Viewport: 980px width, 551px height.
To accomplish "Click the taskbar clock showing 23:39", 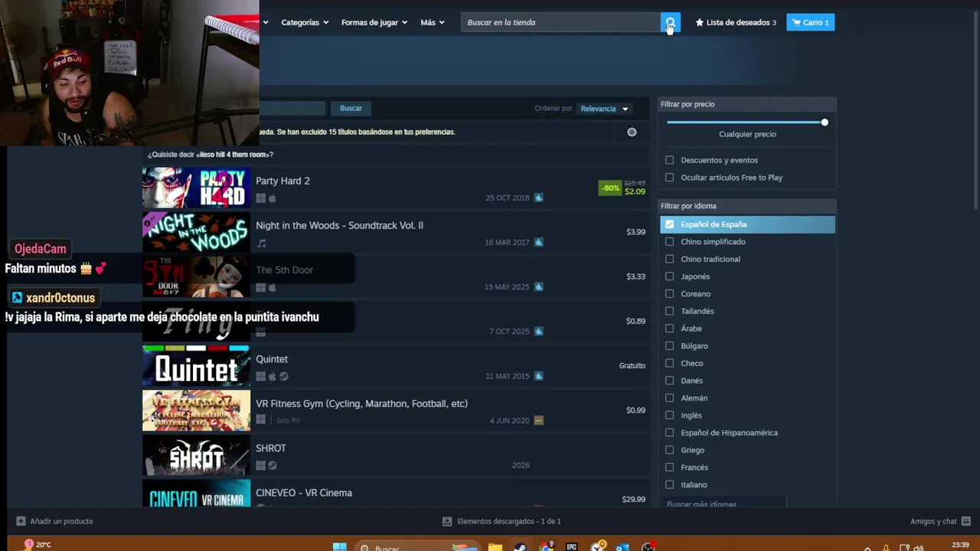I will pos(961,545).
